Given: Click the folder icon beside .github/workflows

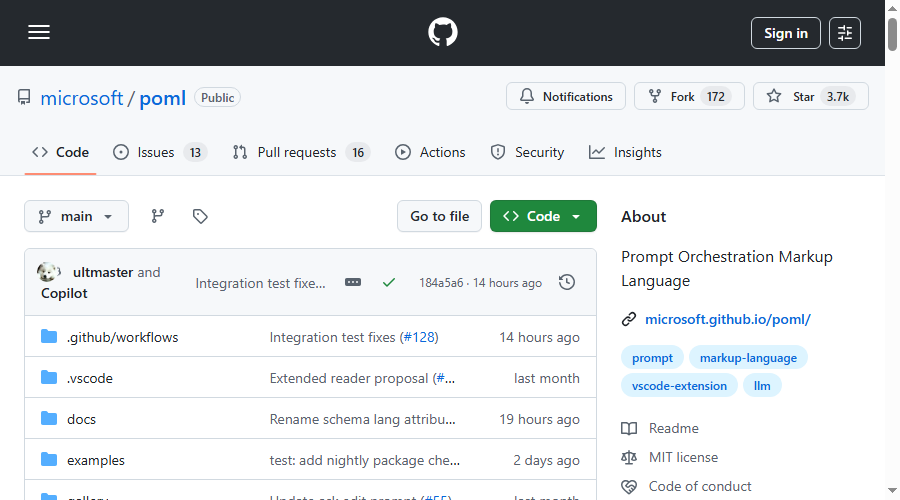Looking at the screenshot, I should [x=49, y=336].
